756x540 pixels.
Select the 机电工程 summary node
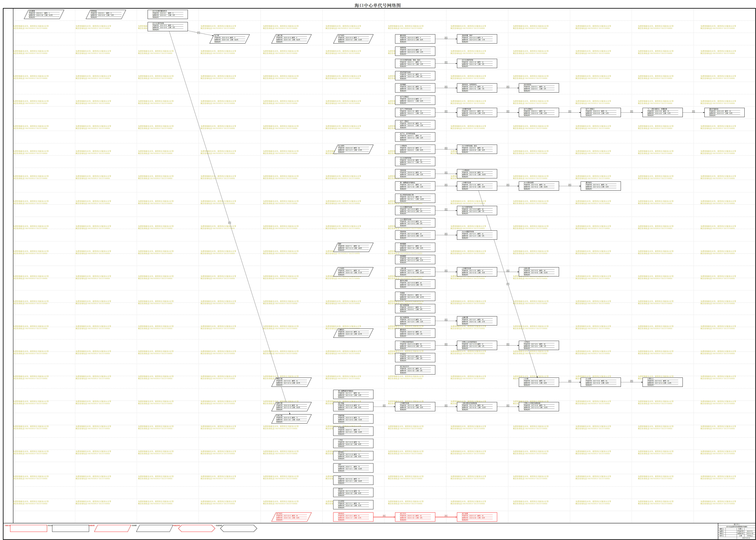(291, 419)
